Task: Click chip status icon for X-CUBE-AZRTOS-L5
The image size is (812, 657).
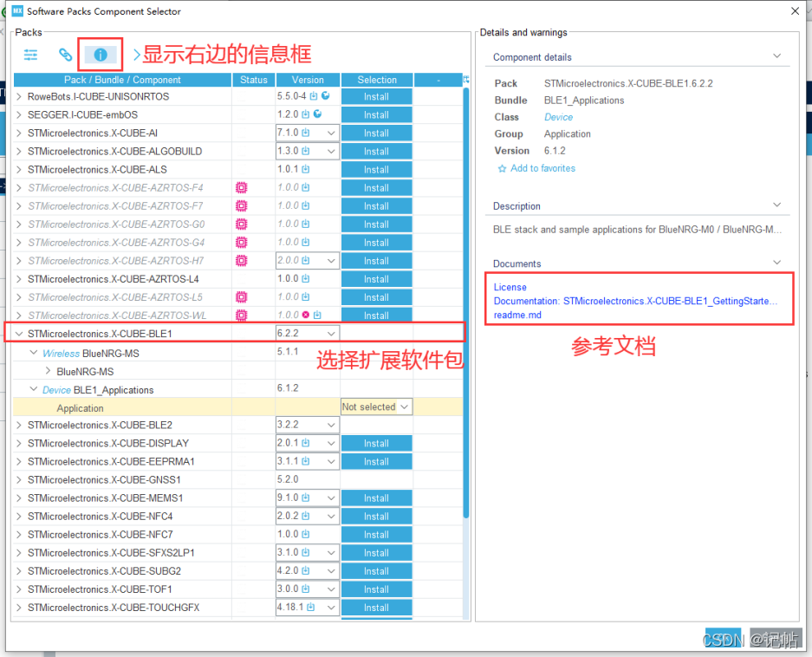Action: coord(241,297)
